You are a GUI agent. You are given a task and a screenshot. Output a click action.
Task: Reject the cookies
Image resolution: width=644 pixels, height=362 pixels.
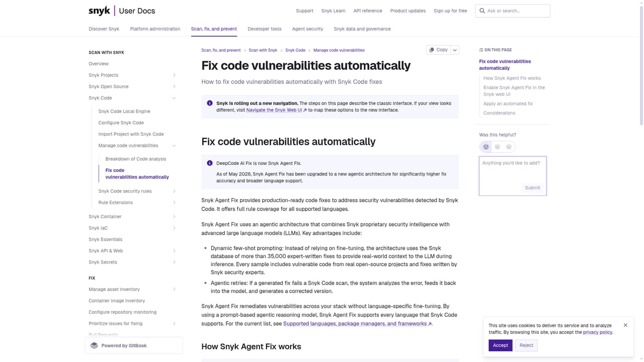[526, 345]
